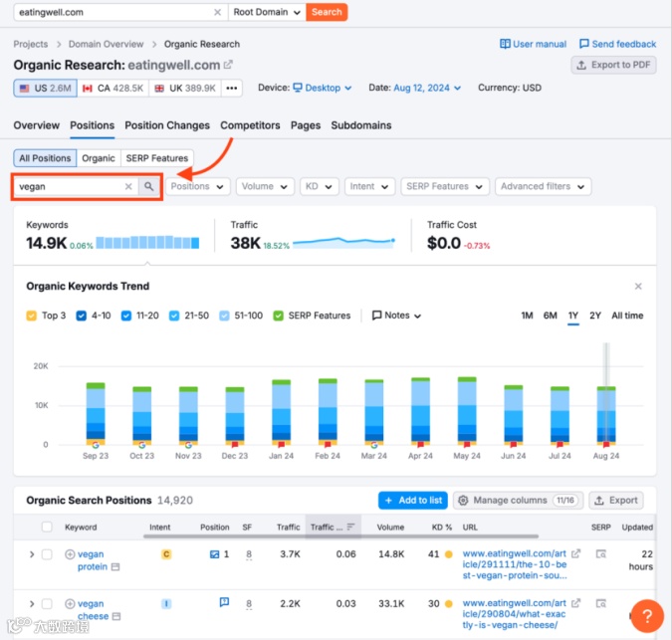Clear the vegan keyword filter text
This screenshot has width=672, height=640.
point(128,186)
